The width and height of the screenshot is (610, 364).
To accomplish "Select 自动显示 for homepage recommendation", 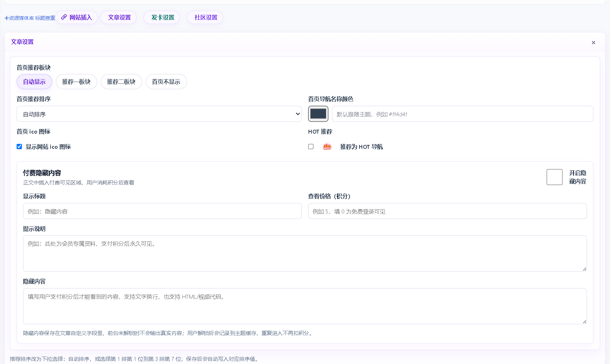I will pos(34,82).
